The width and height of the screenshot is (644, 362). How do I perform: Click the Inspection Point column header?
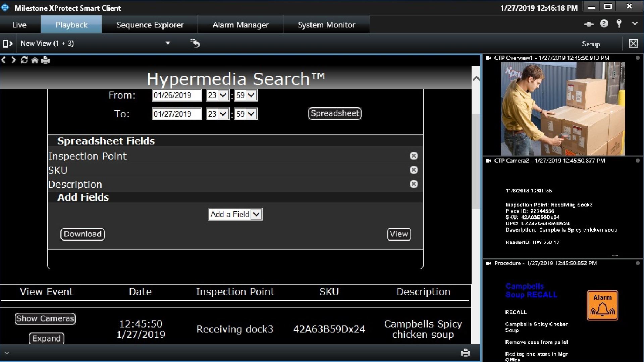(x=235, y=292)
